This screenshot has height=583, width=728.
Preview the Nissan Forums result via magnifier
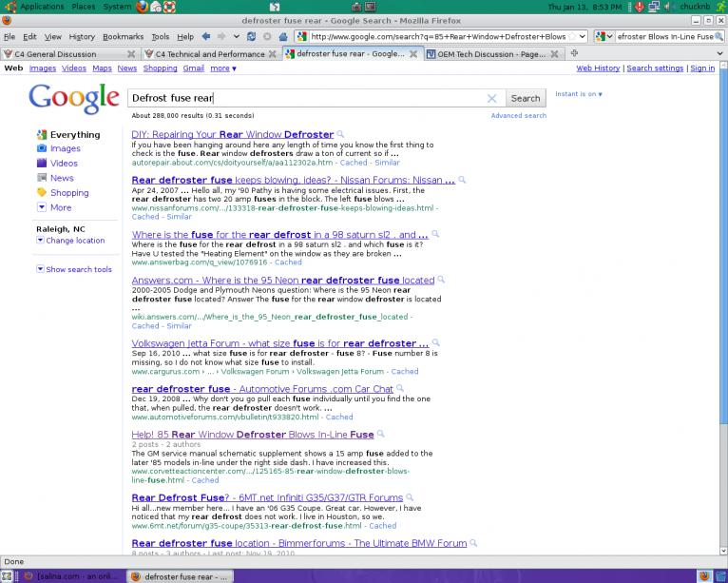coord(462,180)
